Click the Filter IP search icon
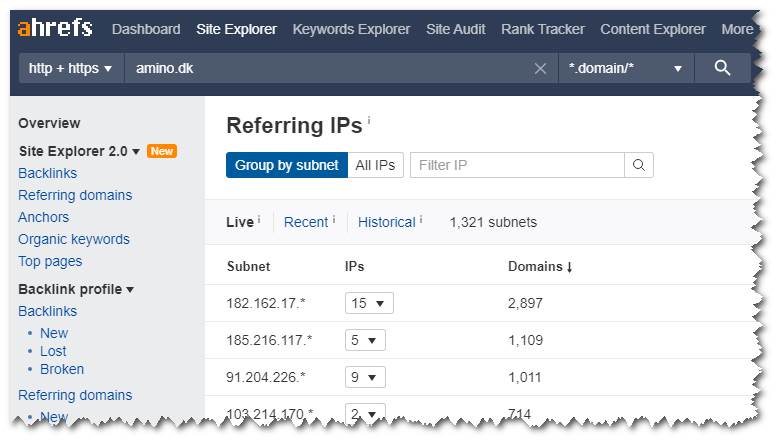Viewport: 780px width, 444px height. 639,165
